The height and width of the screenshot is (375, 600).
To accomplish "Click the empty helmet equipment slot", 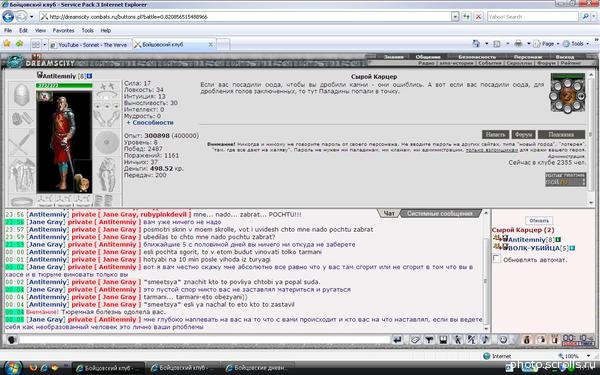I will pyautogui.click(x=21, y=95).
